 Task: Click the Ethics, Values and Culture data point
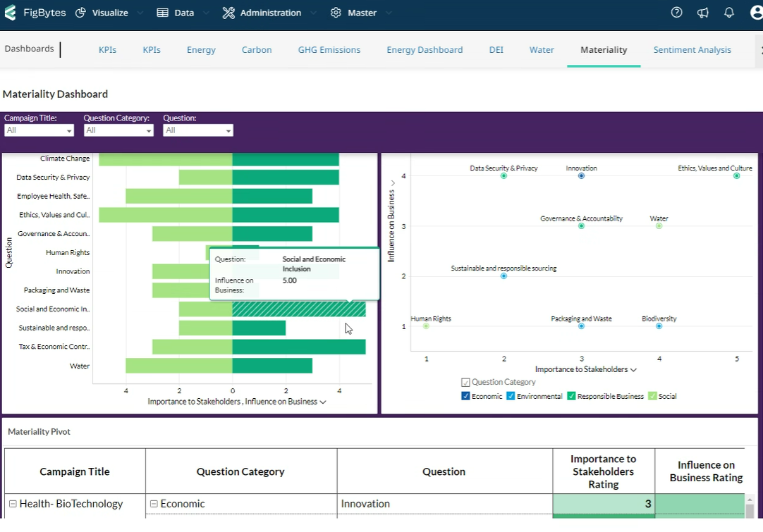(x=736, y=176)
